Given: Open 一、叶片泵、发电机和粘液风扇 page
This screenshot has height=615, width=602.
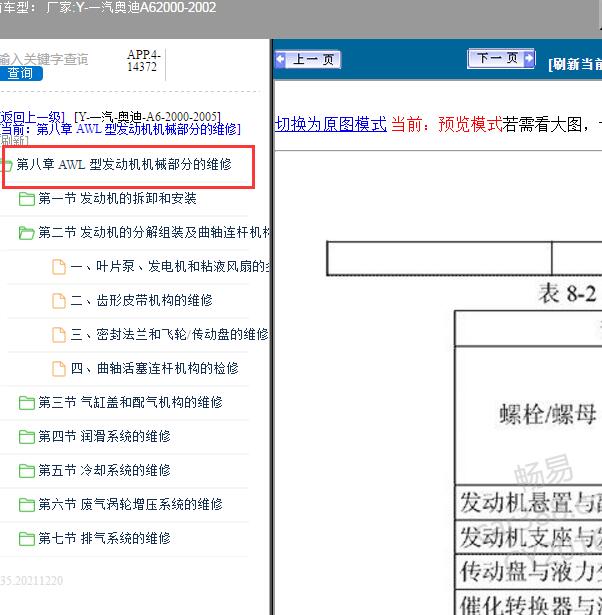Looking at the screenshot, I should [x=170, y=267].
